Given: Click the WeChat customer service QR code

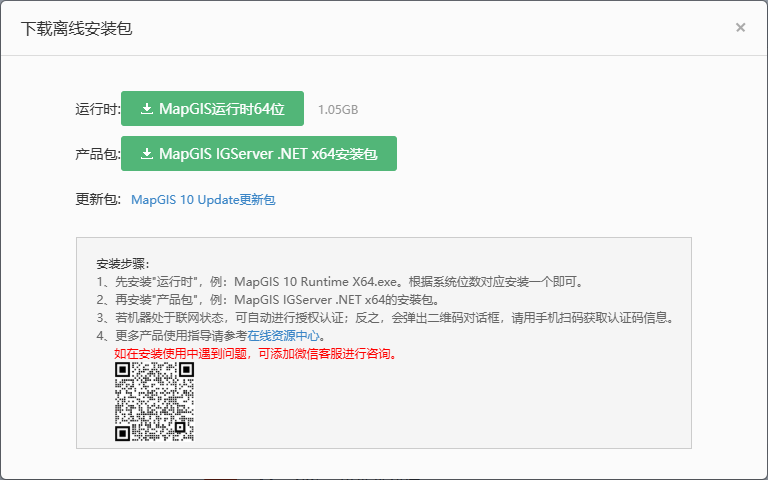Looking at the screenshot, I should (x=153, y=402).
